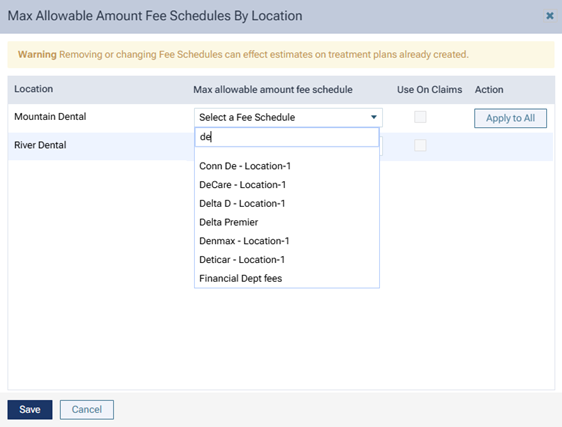This screenshot has height=427, width=562.
Task: Cancel the fee schedule changes
Action: [x=87, y=409]
